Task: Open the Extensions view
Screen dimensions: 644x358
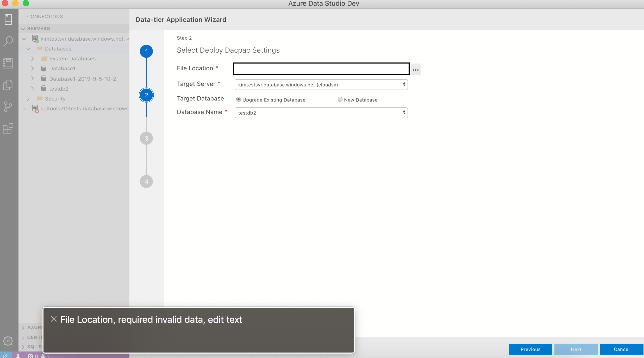Action: [x=8, y=128]
